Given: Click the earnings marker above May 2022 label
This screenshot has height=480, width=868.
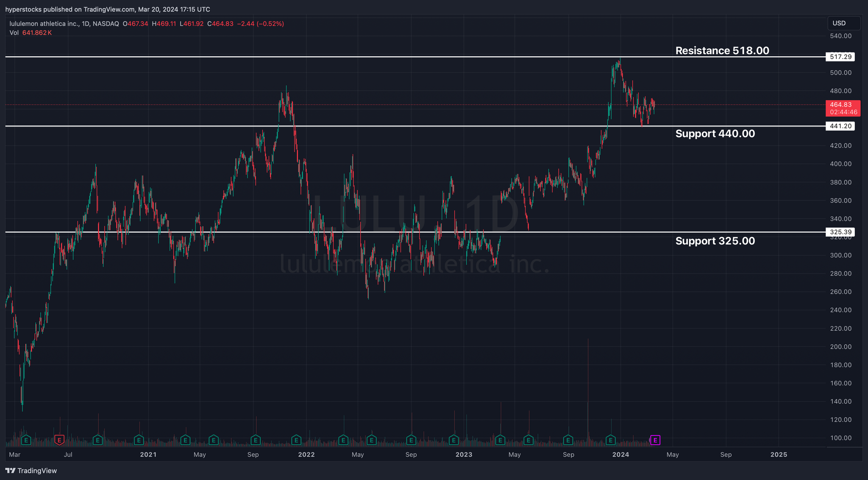Looking at the screenshot, I should point(371,440).
